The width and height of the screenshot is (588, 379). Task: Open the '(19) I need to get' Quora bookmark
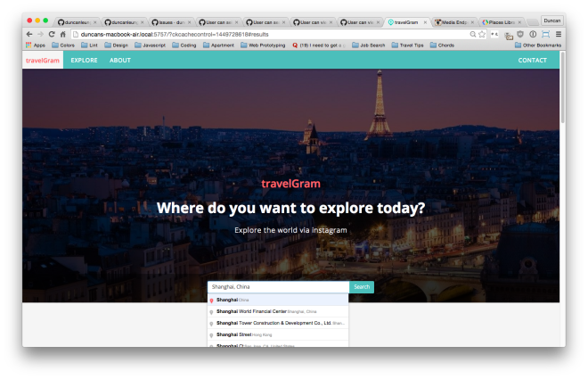coord(318,45)
